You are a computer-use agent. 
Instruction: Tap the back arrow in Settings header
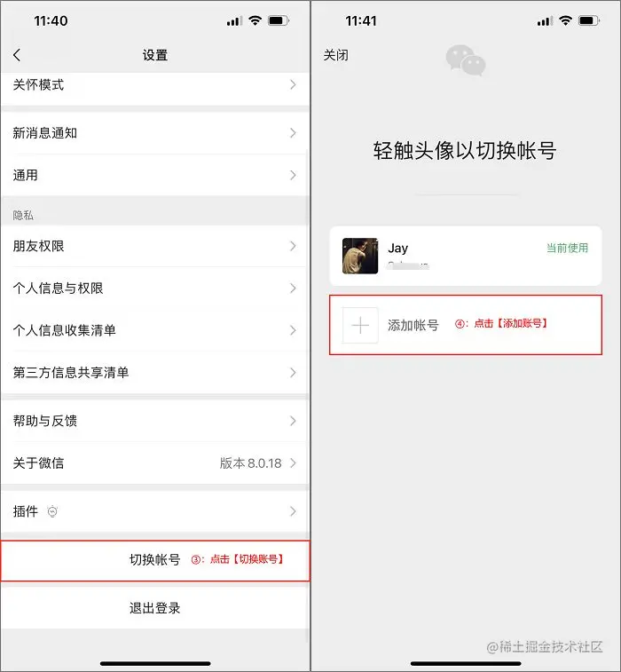coord(17,55)
